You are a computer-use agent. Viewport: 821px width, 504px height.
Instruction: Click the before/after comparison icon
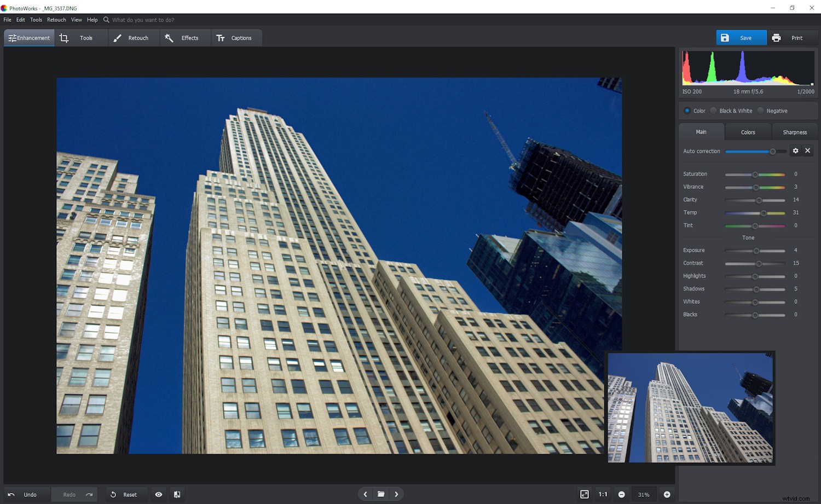tap(177, 494)
